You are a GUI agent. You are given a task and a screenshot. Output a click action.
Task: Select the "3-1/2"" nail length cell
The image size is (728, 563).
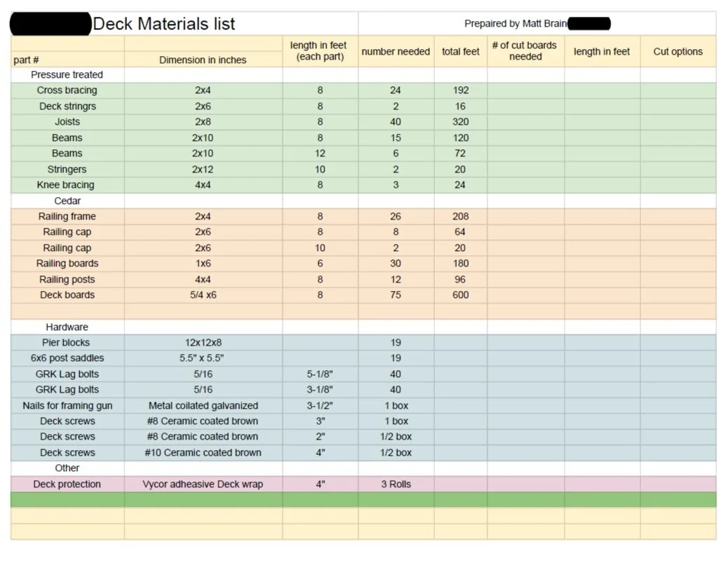(320, 406)
